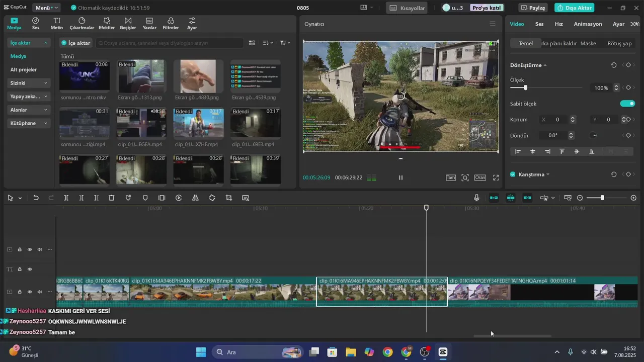Click the crop tool in timeline toolbar
644x362 pixels.
pyautogui.click(x=229, y=198)
